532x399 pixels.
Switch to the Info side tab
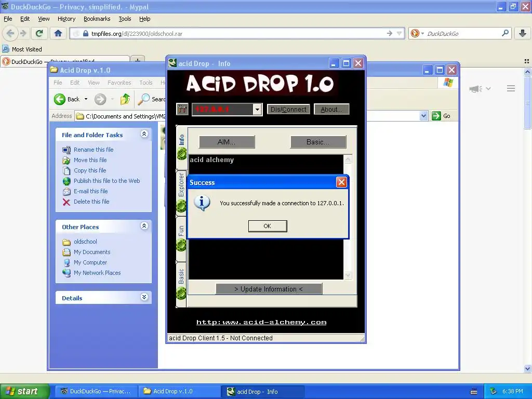point(181,147)
